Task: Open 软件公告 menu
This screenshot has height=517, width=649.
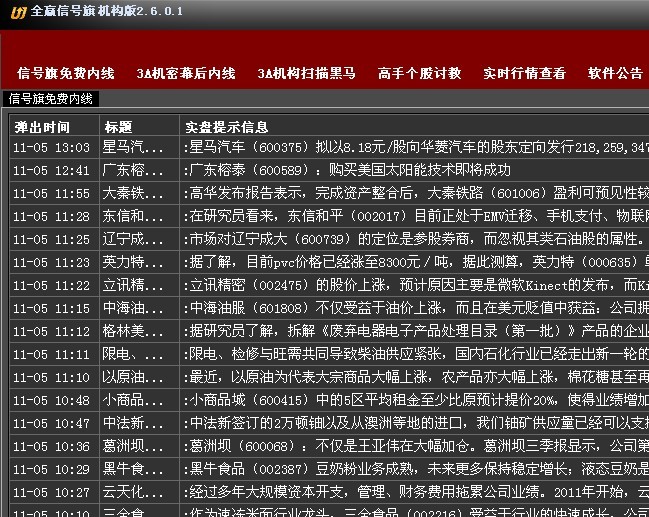Action: tap(615, 73)
